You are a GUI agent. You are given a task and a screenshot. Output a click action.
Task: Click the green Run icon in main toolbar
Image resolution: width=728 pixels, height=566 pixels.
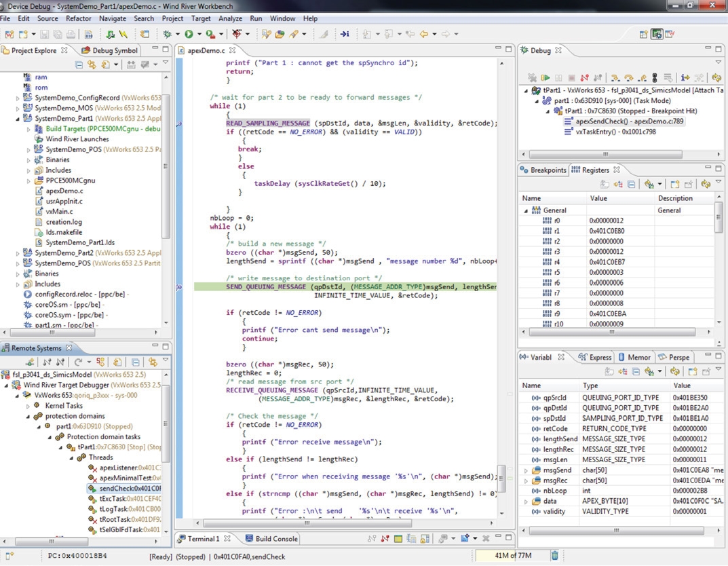[189, 34]
